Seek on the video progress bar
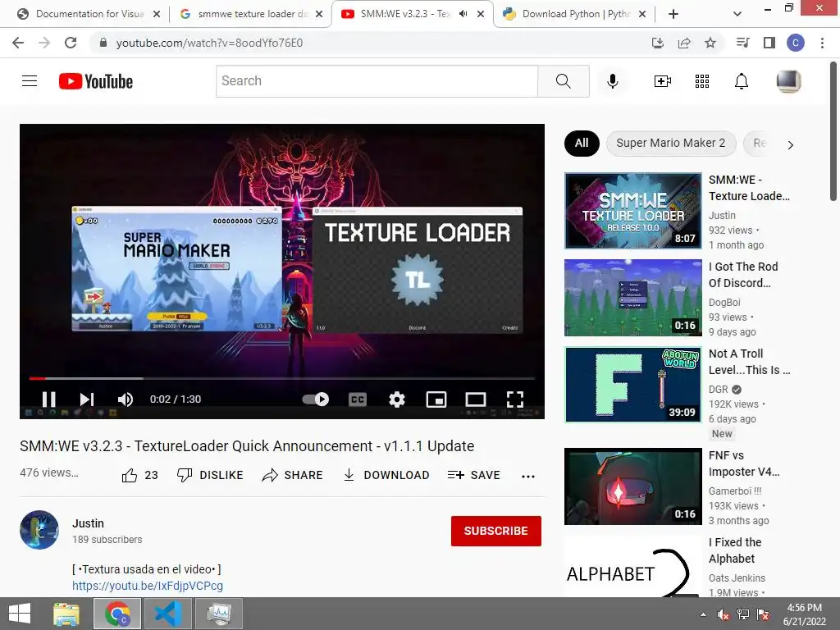The image size is (840, 630). click(282, 378)
